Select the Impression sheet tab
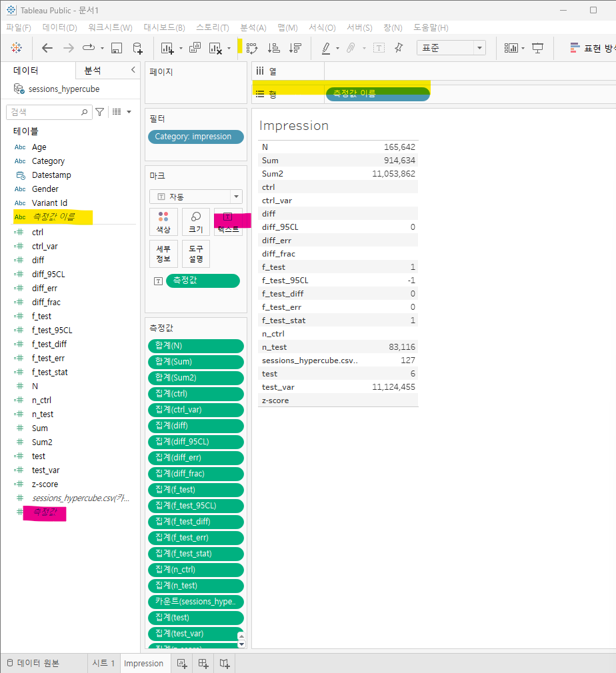Viewport: 616px width, 673px height. [x=143, y=663]
